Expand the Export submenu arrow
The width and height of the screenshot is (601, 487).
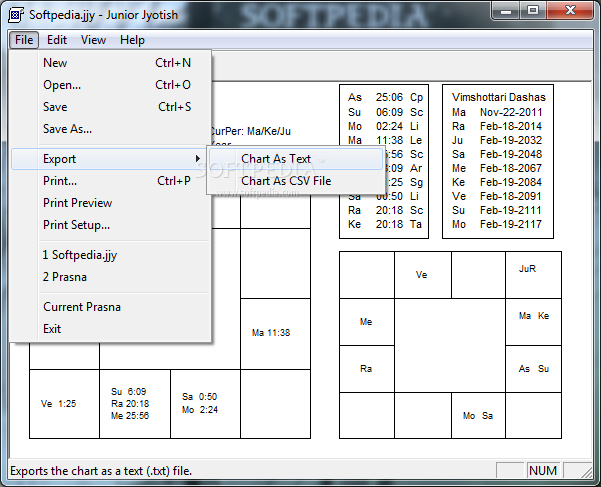pos(198,159)
